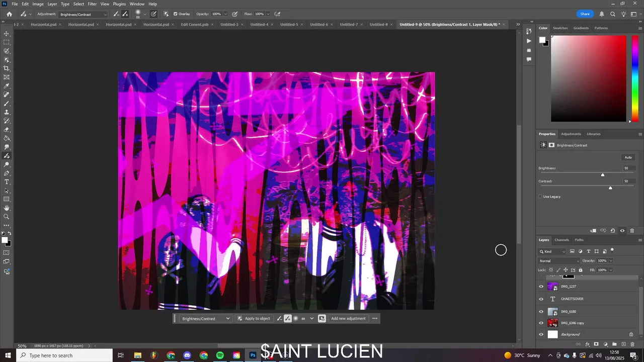Create a new layer with plus icon

point(623,344)
